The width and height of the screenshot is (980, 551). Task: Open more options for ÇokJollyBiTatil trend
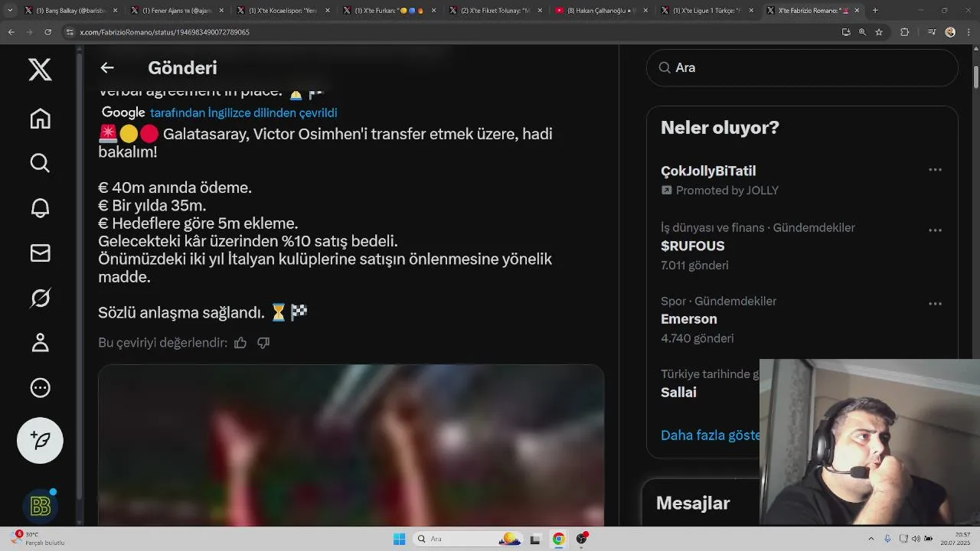click(935, 170)
